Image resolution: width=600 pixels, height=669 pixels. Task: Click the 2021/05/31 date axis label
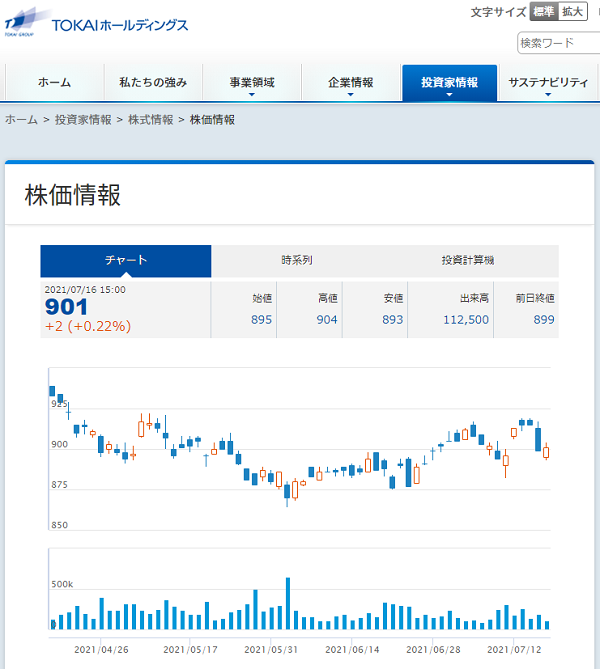tap(271, 650)
